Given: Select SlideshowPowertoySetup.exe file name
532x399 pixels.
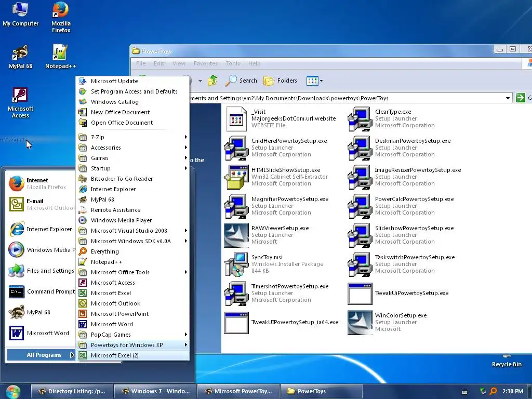Looking at the screenshot, I should coord(414,229).
